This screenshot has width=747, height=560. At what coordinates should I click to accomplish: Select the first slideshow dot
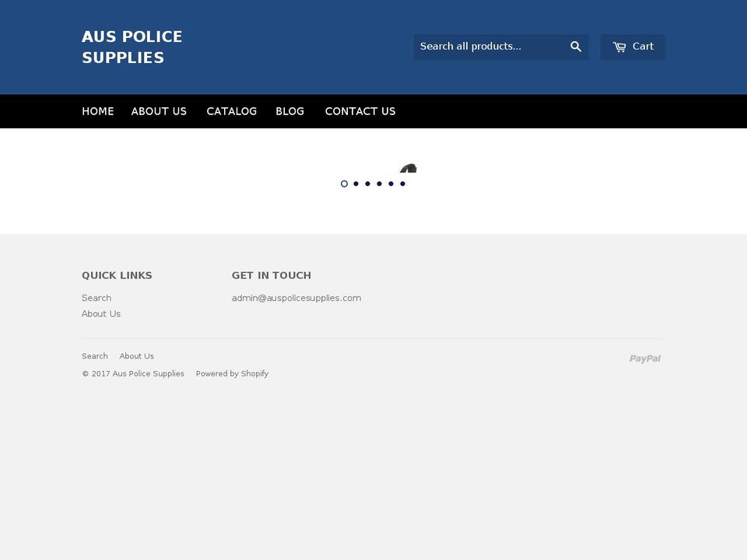344,184
